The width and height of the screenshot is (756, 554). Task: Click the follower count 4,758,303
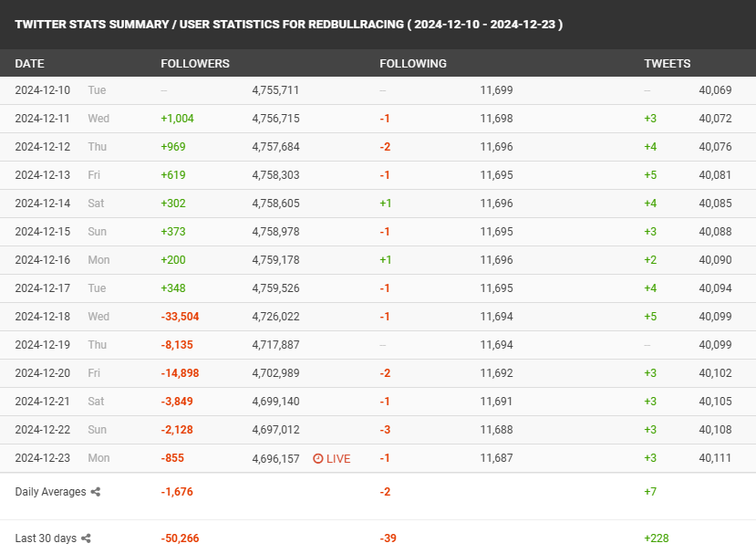coord(275,175)
